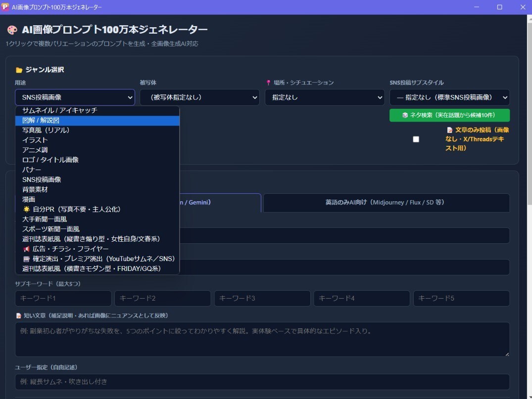Click the ネタ検索 green button
Image resolution: width=532 pixels, height=399 pixels.
449,115
